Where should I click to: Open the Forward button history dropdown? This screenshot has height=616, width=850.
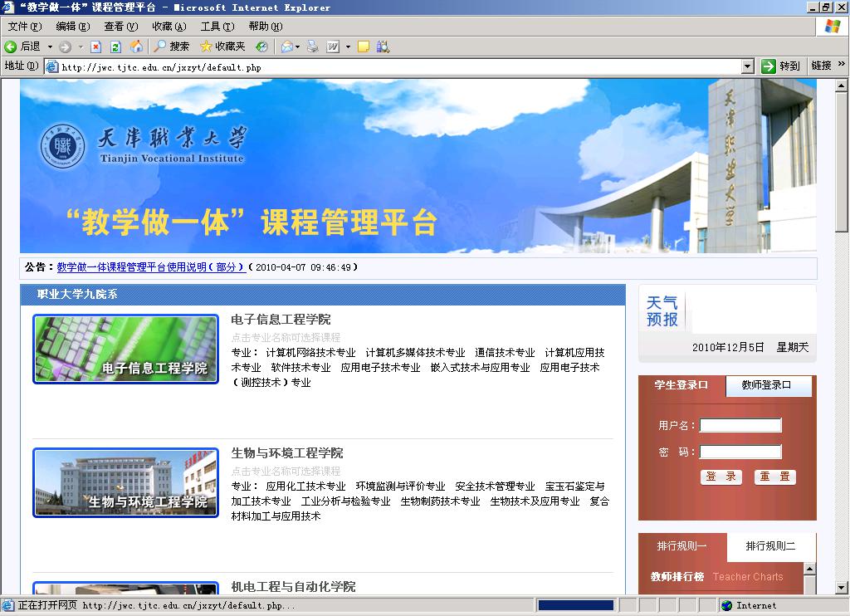81,46
